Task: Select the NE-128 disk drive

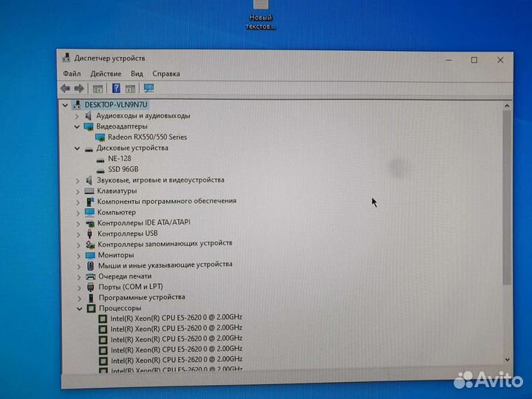Action: click(x=118, y=158)
